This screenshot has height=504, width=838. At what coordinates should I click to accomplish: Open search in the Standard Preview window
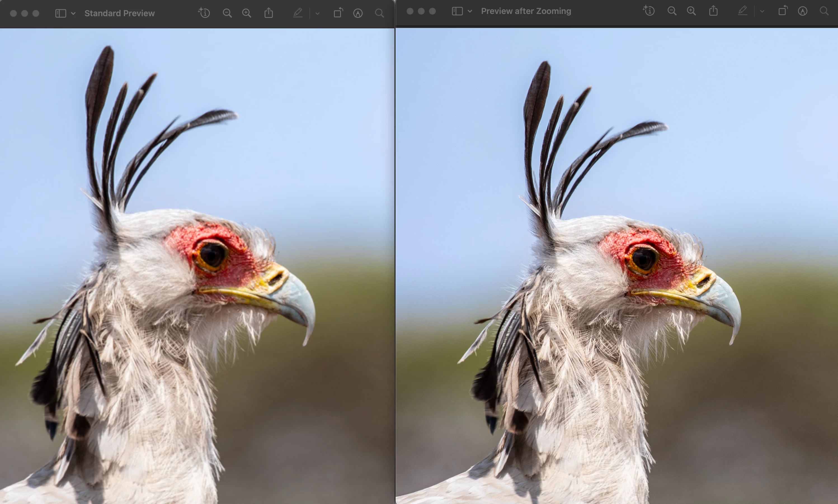[379, 13]
